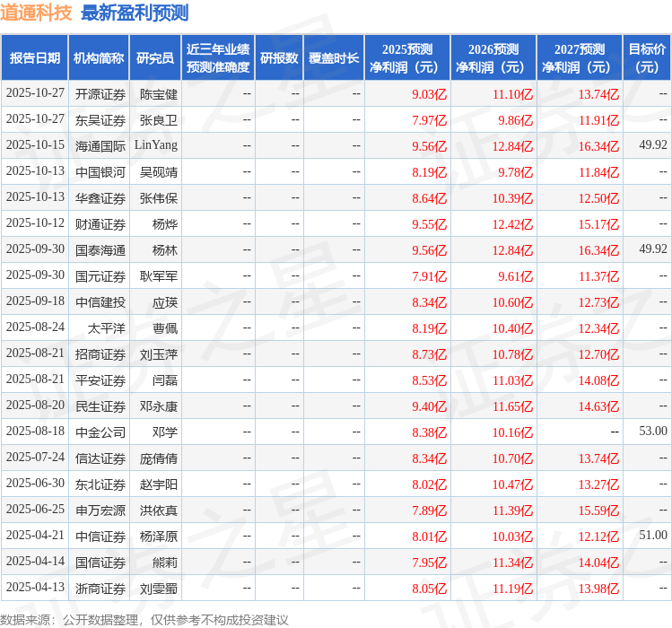
Task: Select the 2027预测净利润 column header
Action: pyautogui.click(x=580, y=58)
